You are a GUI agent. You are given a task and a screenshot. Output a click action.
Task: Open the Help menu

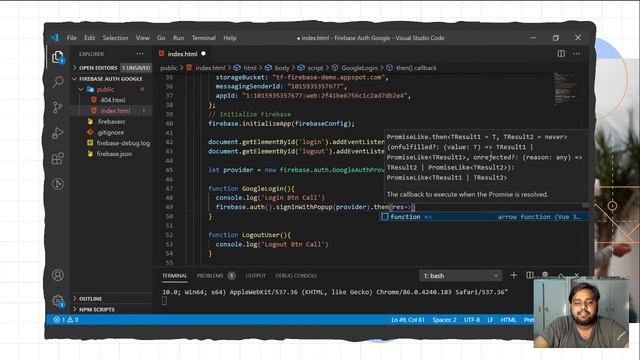point(230,38)
